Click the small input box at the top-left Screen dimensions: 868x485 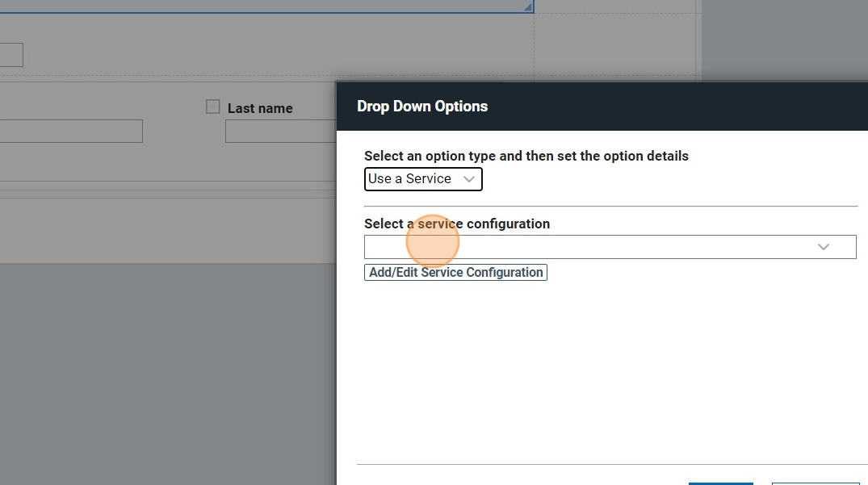pyautogui.click(x=11, y=55)
